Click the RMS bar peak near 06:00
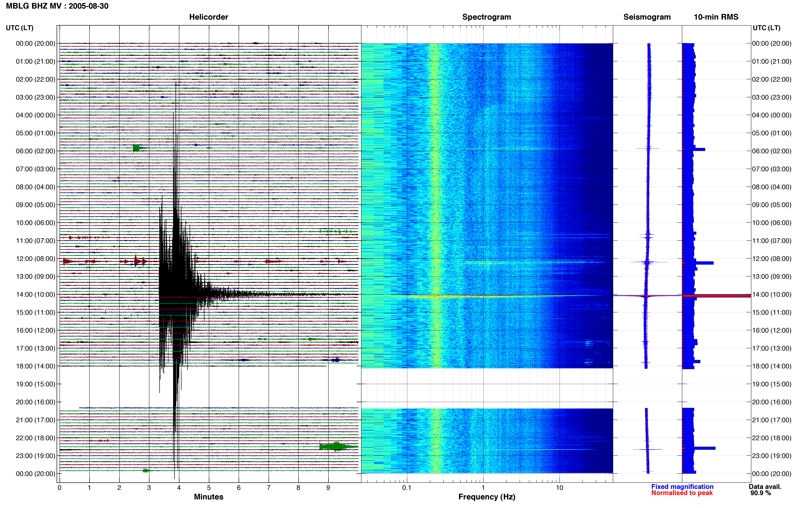 (x=693, y=149)
